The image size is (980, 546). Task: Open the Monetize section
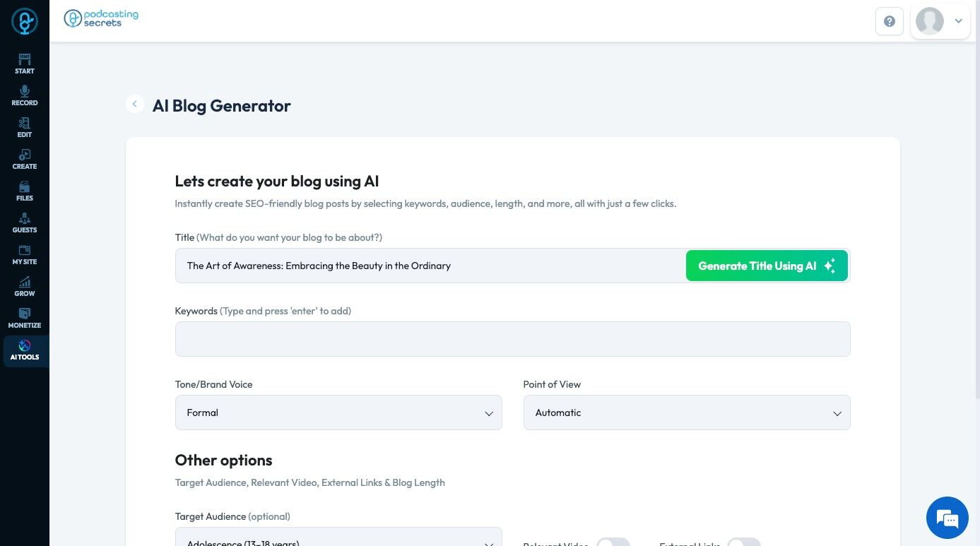pos(25,318)
